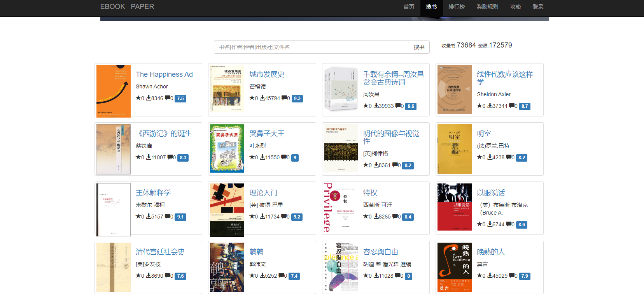Click the 以眼说话 cover thumbnail
Image resolution: width=644 pixels, height=296 pixels.
[x=455, y=207]
